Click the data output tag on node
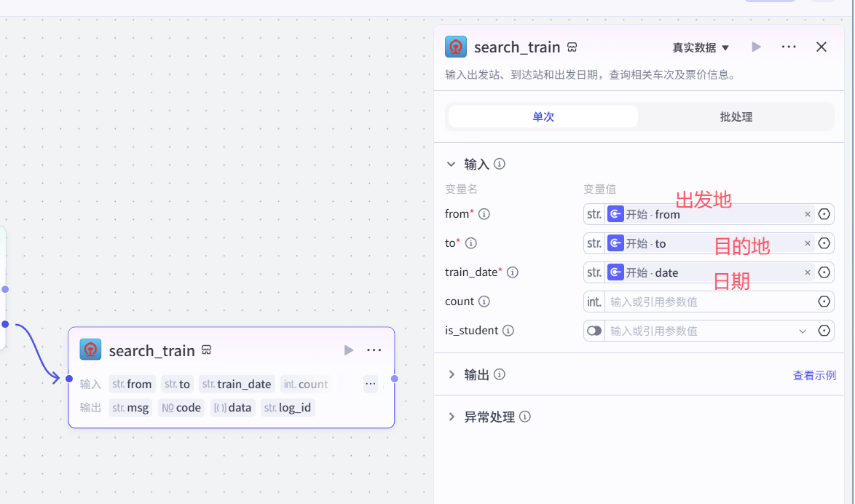Image resolution: width=855 pixels, height=504 pixels. [x=233, y=407]
